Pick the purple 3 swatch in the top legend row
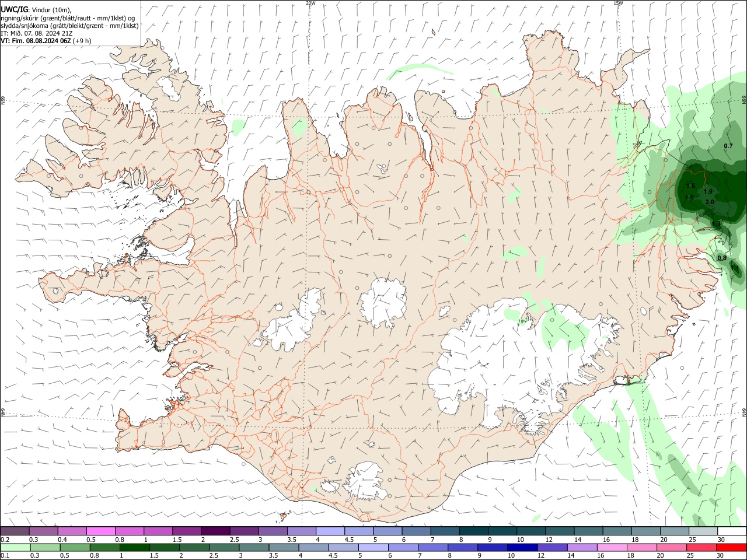The image size is (747, 560). [x=273, y=531]
